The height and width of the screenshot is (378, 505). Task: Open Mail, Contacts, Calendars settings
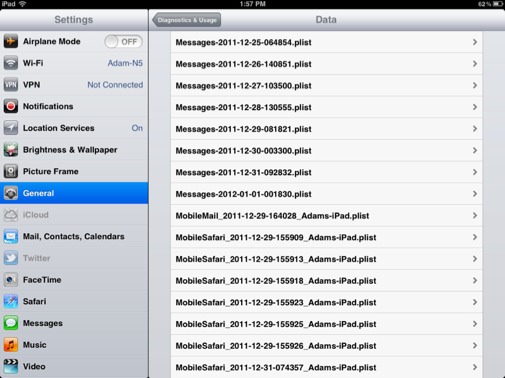(x=74, y=236)
